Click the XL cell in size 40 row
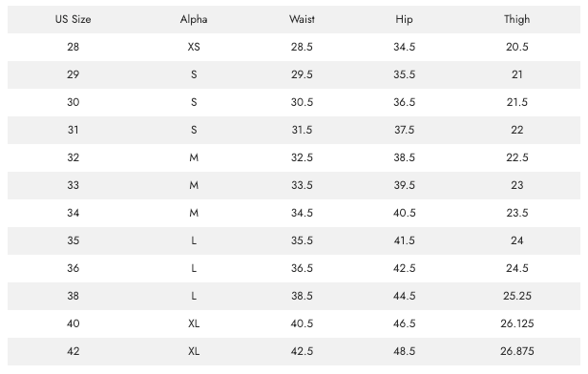Screen dimensions: 588x374 click(194, 323)
